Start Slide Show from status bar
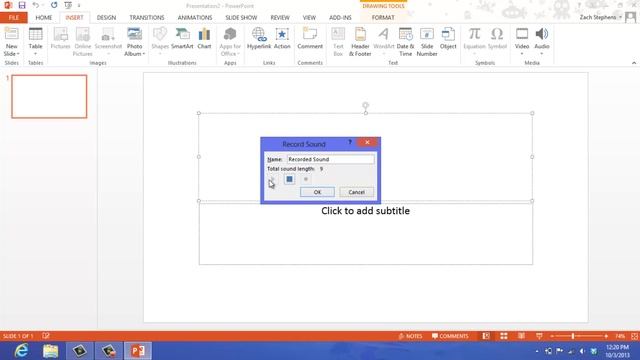The image size is (640, 360). pyautogui.click(x=539, y=336)
